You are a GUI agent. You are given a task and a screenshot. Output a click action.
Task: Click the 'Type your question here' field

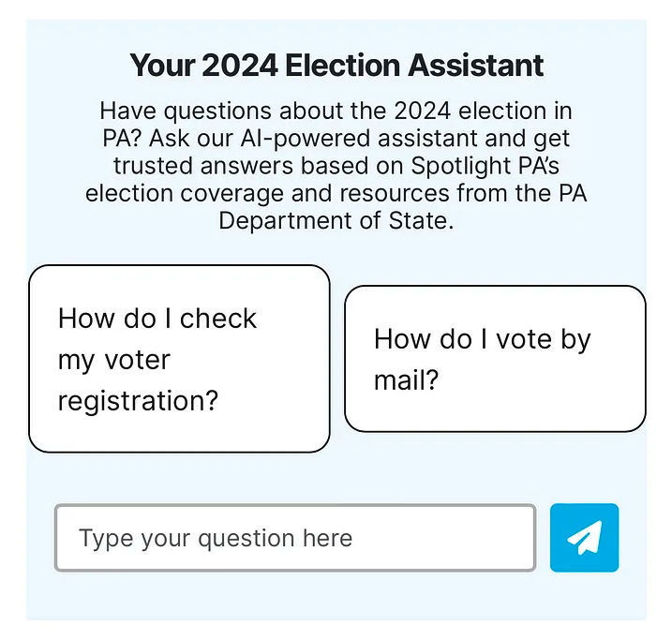click(x=294, y=538)
